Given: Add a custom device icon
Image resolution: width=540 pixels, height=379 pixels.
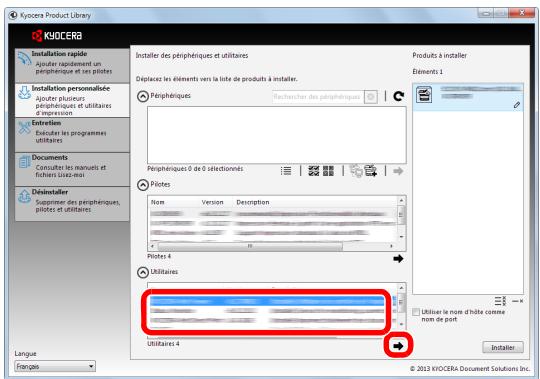Looking at the screenshot, I should click(x=371, y=171).
